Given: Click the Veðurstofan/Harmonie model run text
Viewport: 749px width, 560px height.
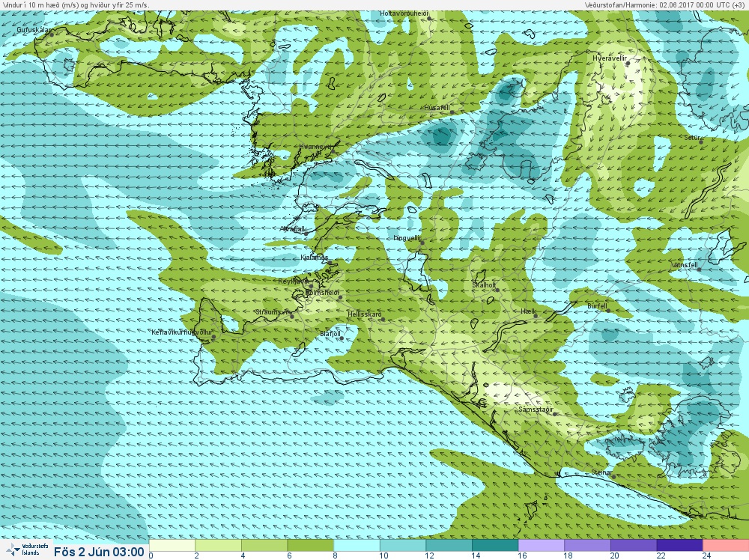Looking at the screenshot, I should pos(664,4).
